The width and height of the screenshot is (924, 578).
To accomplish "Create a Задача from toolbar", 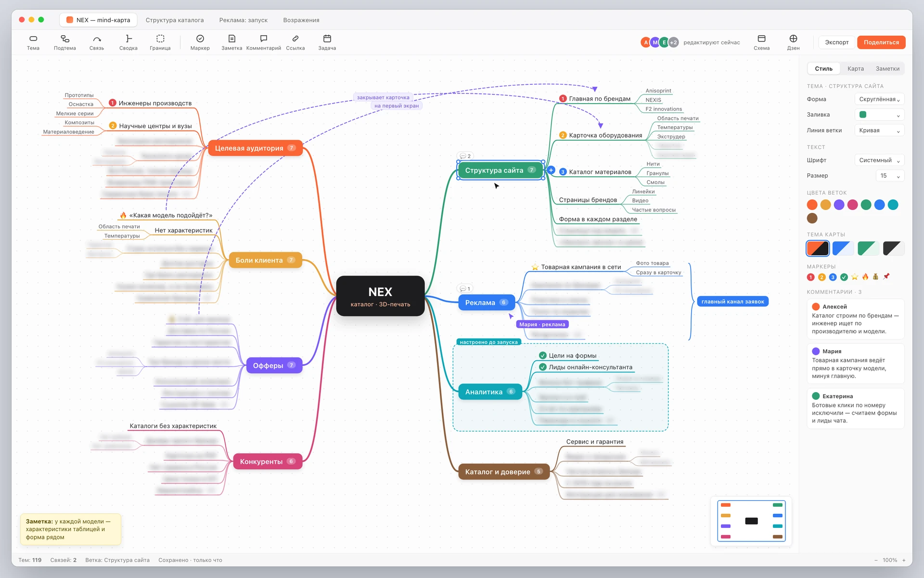I will point(327,42).
